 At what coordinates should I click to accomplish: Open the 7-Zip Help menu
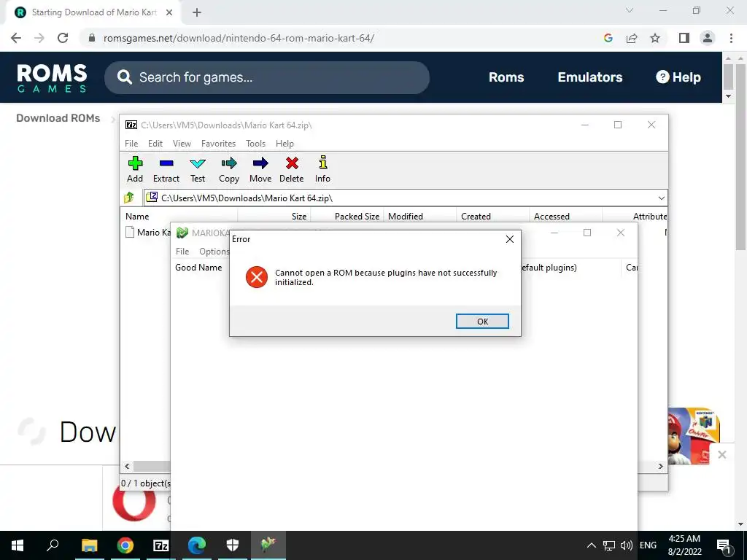click(x=285, y=144)
